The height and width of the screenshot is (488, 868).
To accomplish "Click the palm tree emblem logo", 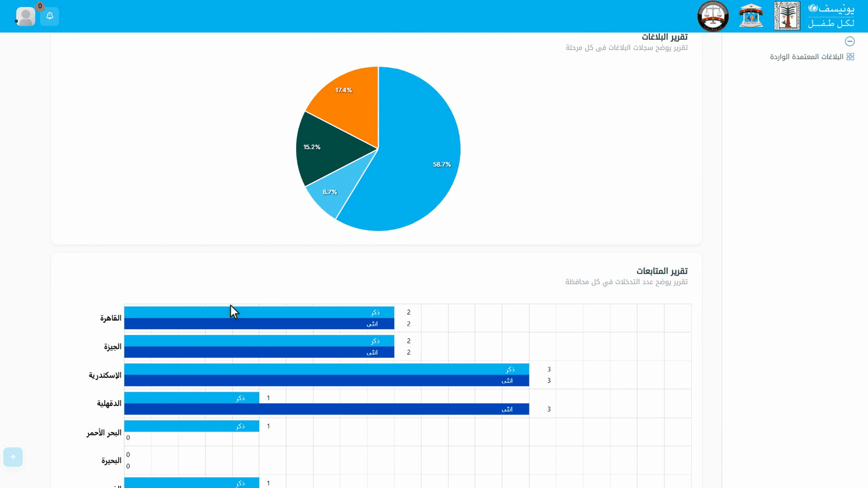I will pos(787,16).
